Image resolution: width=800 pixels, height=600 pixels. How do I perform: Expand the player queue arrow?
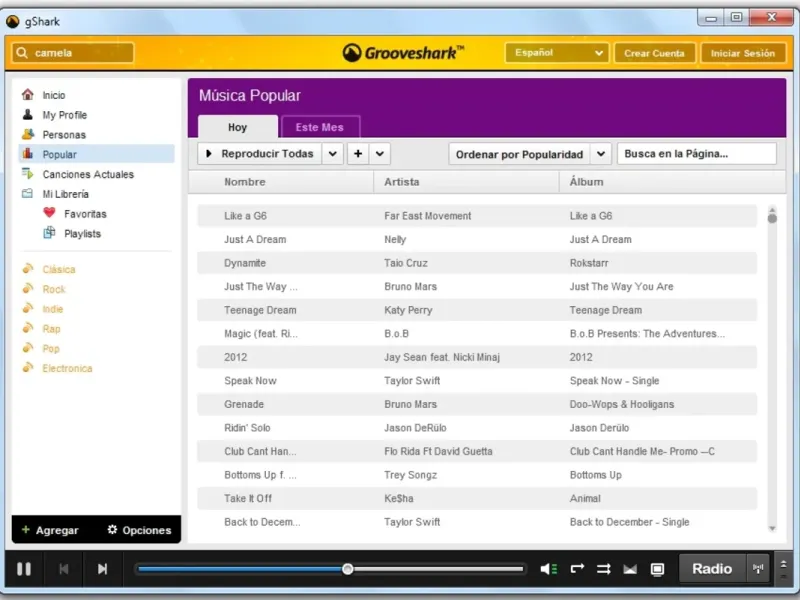pyautogui.click(x=783, y=564)
